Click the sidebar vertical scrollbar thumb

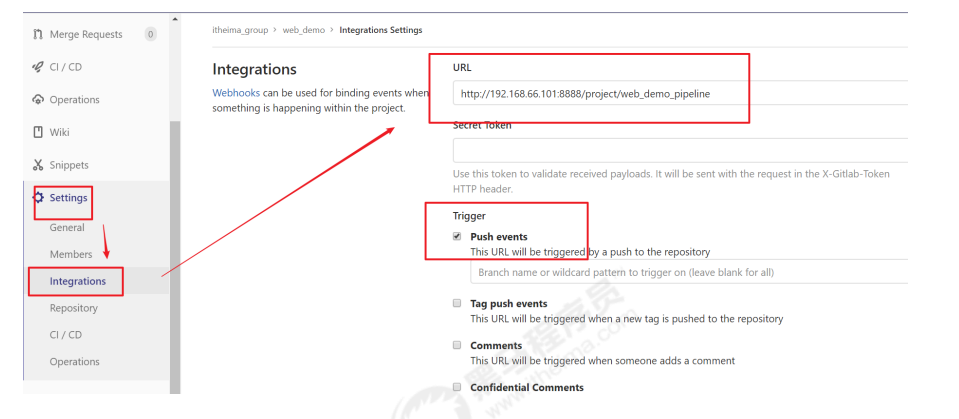coord(176,257)
